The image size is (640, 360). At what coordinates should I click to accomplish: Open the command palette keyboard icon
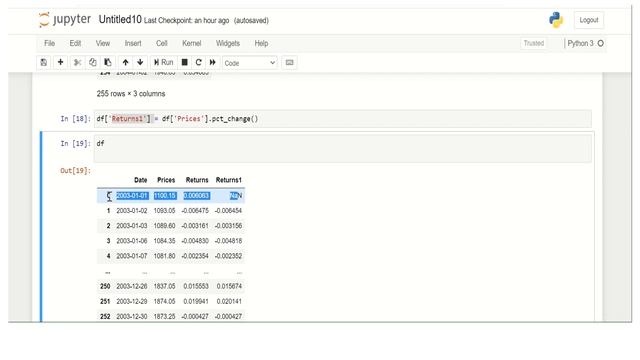289,62
